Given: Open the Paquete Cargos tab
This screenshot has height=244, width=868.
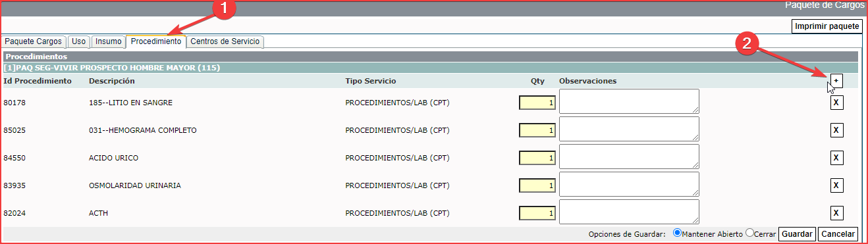Looking at the screenshot, I should pos(33,41).
